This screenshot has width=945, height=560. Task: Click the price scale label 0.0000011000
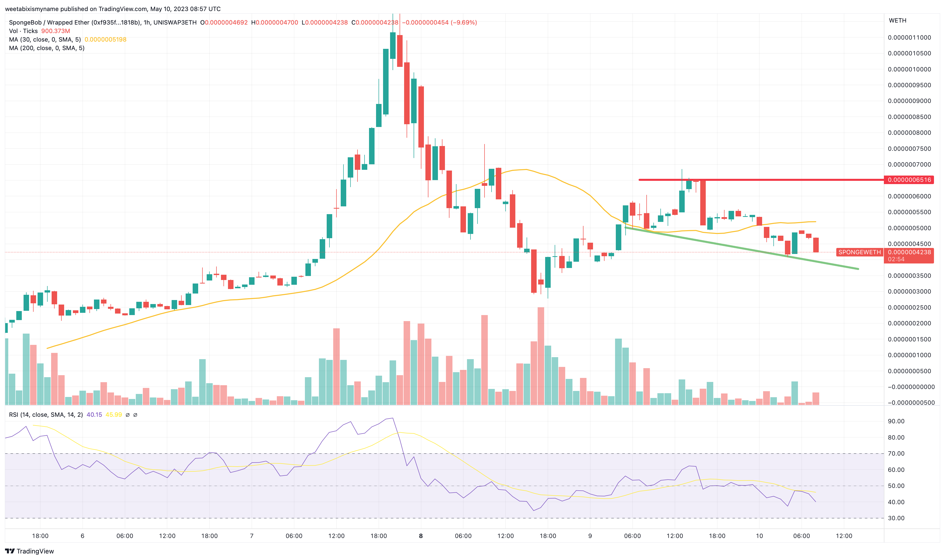(x=909, y=37)
